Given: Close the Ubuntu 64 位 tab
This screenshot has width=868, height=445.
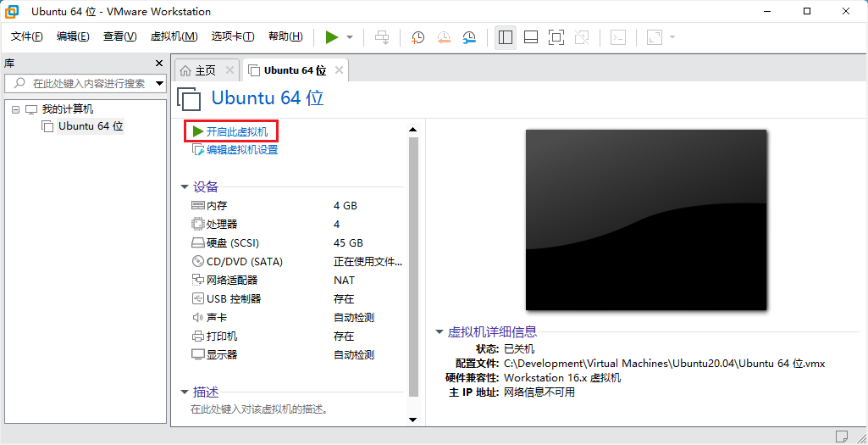Looking at the screenshot, I should point(340,70).
